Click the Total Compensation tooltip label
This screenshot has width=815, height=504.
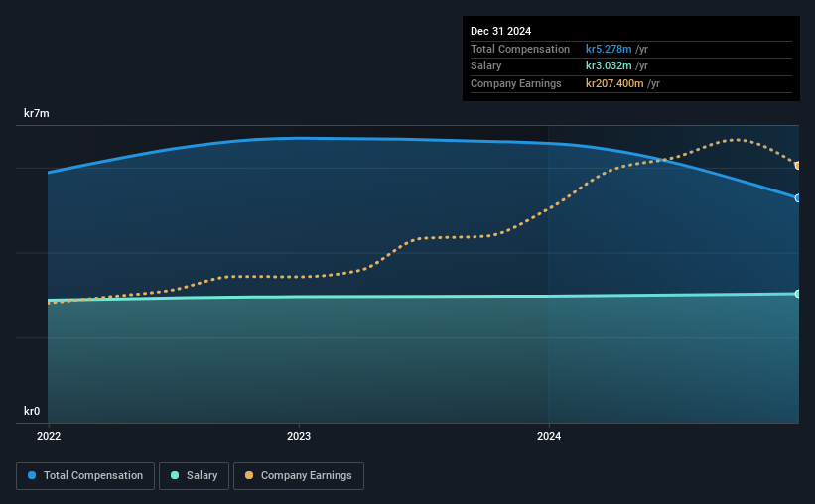pos(520,49)
